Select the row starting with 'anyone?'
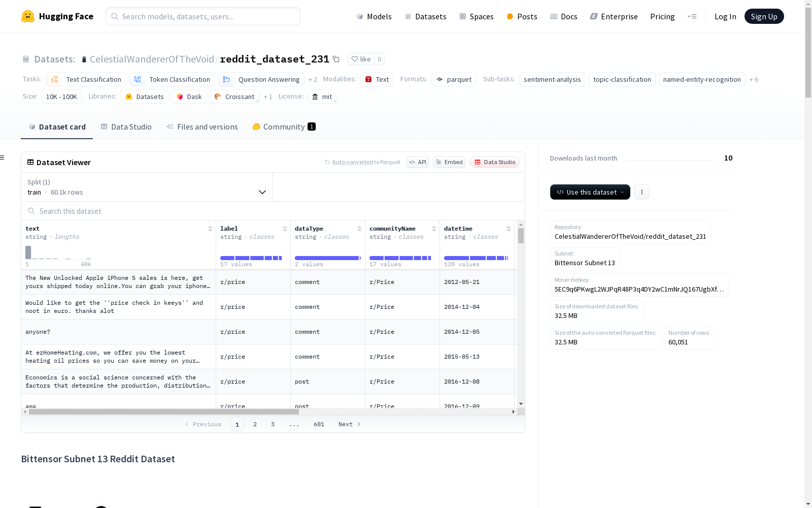Screen dimensions: 812x508 point(268,332)
